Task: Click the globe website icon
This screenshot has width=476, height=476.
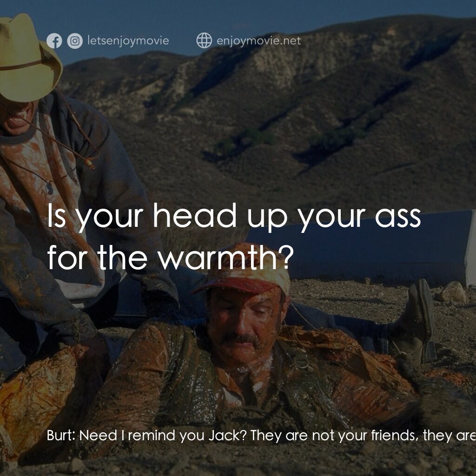Action: (205, 40)
